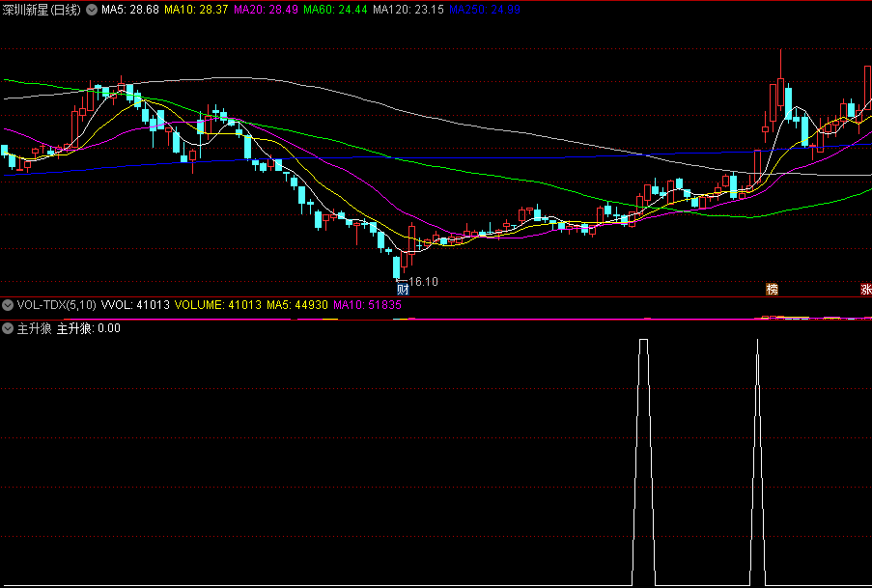Open the 主升狼 indicator panel dropdown arrow

click(x=8, y=328)
